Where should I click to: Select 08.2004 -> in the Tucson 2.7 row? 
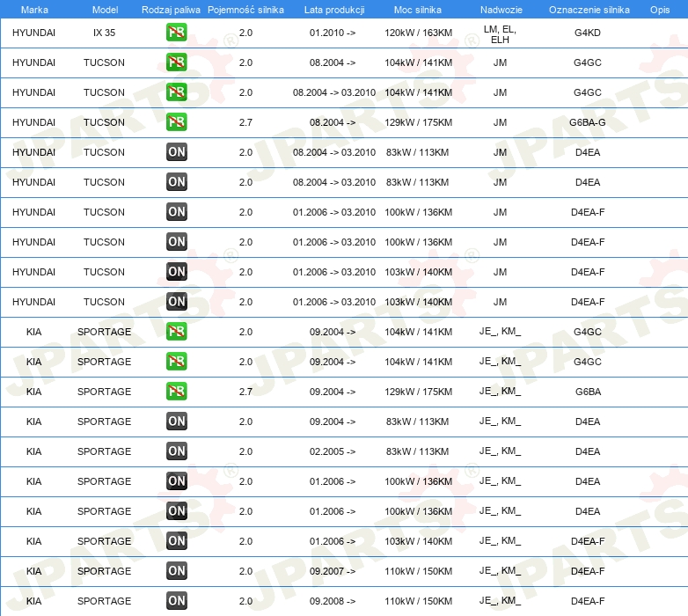(333, 122)
